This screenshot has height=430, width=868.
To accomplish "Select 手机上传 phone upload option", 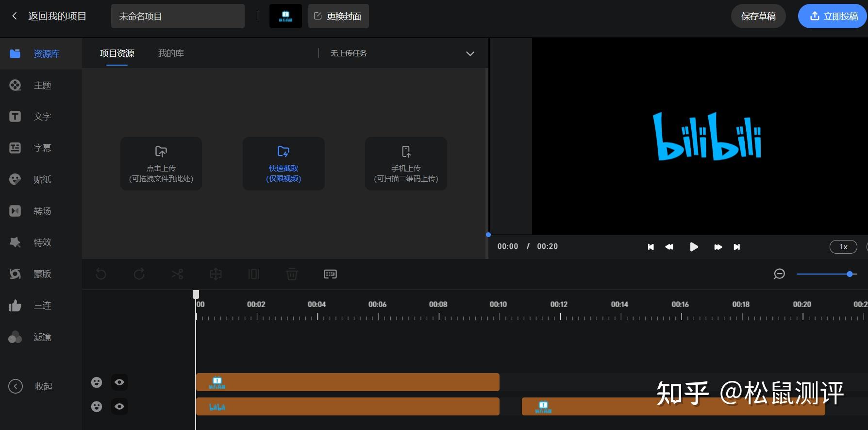I will pyautogui.click(x=406, y=164).
